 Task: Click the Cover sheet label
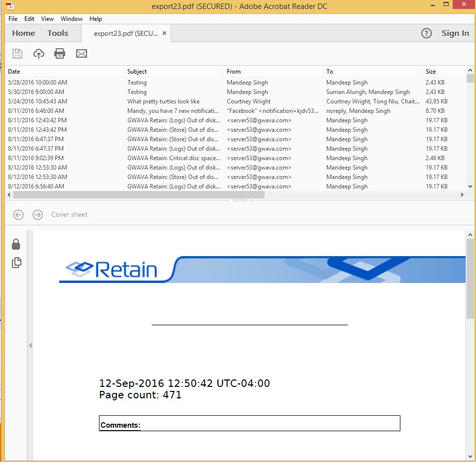pos(69,215)
